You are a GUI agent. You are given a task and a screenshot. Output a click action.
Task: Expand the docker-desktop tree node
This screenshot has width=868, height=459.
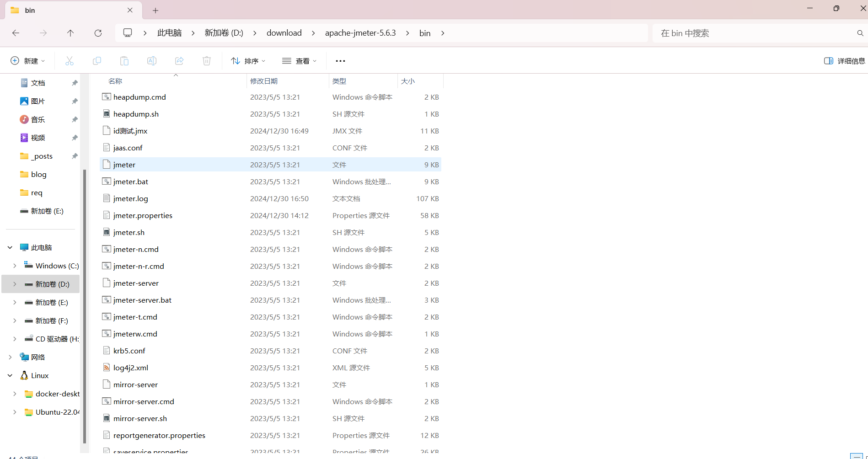pyautogui.click(x=15, y=394)
